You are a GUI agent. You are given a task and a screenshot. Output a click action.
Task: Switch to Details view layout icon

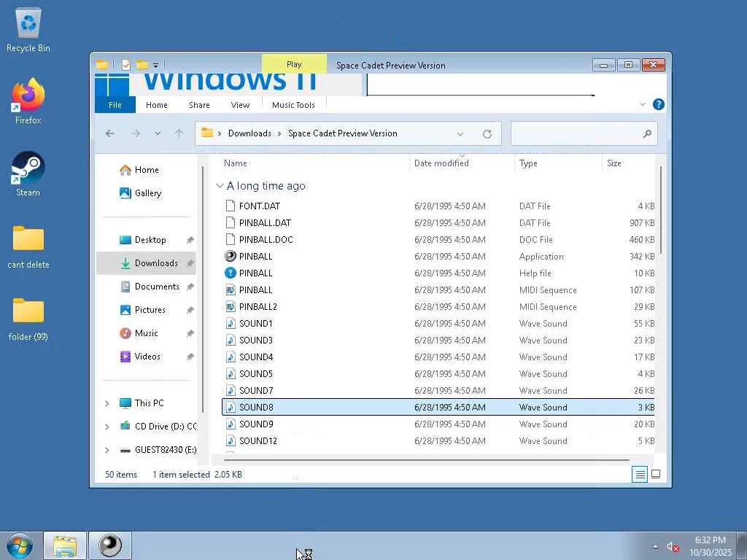click(640, 474)
